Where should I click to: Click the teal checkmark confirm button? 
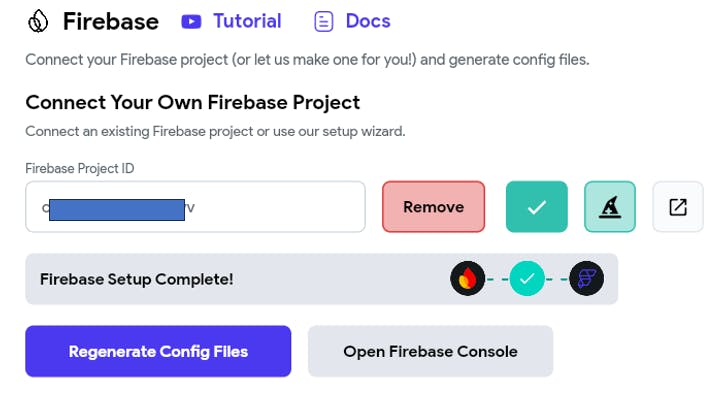coord(537,207)
